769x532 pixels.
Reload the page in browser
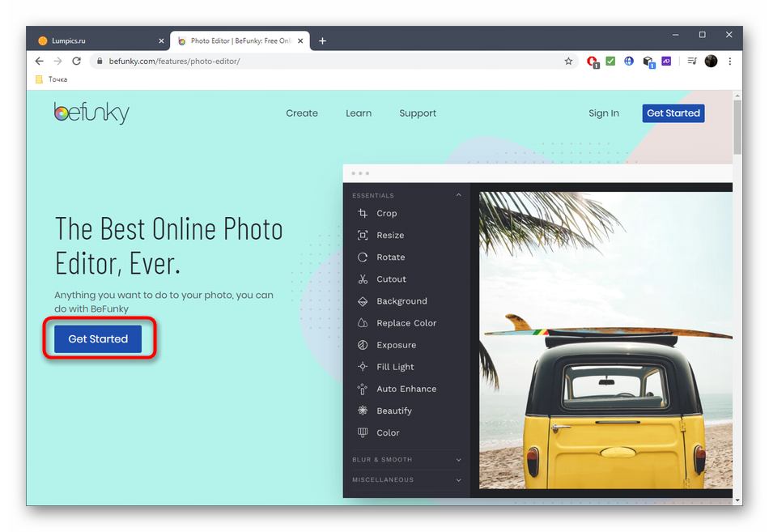coord(76,62)
